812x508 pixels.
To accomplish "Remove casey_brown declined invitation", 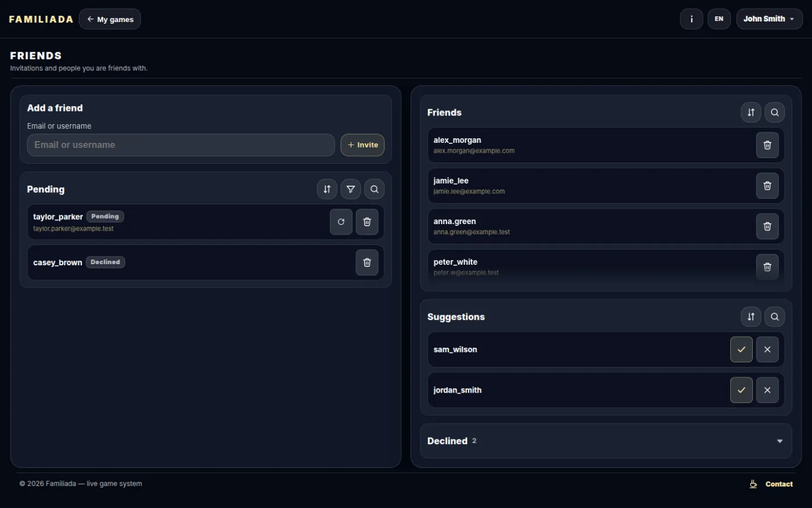I will click(367, 262).
